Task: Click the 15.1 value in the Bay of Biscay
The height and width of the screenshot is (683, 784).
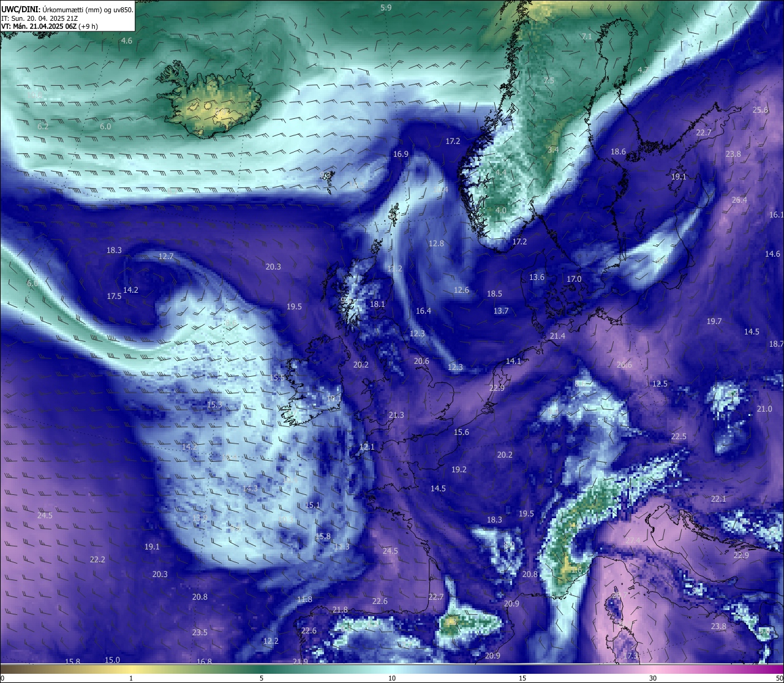Action: point(312,505)
